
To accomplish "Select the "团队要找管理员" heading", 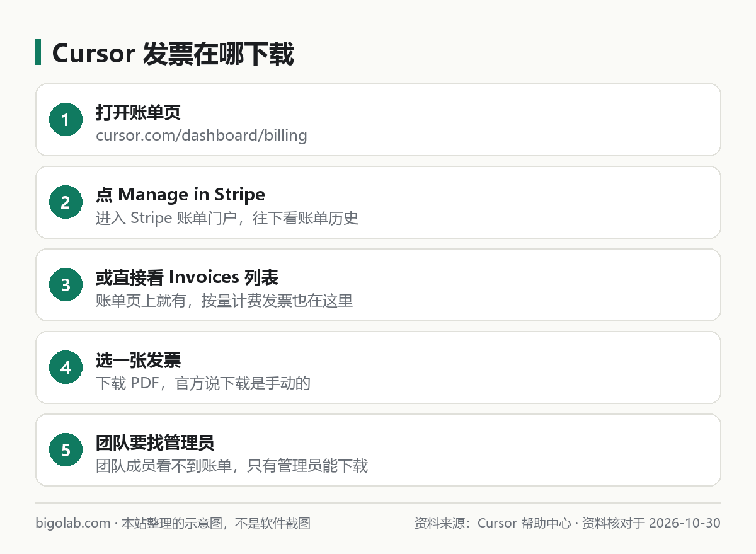I will 155,442.
